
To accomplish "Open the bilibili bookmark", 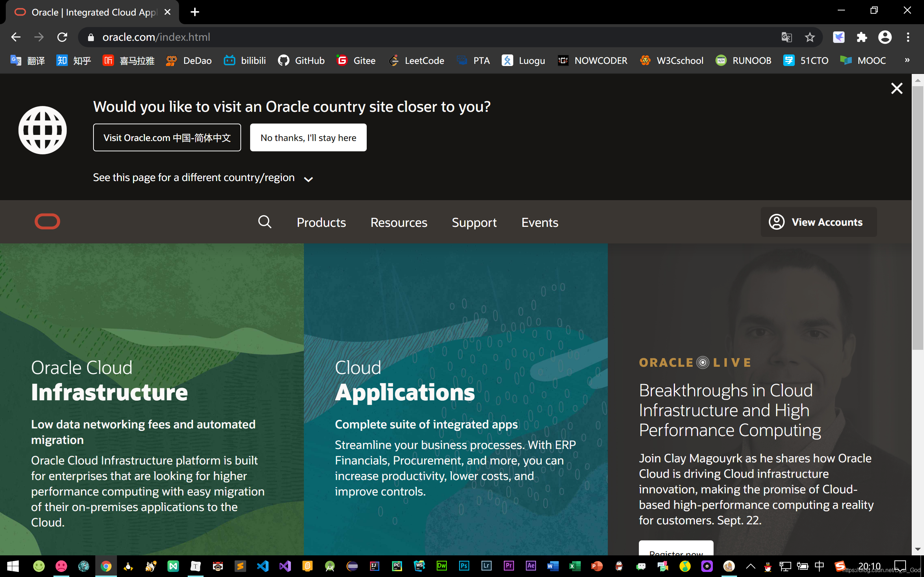I will 245,60.
